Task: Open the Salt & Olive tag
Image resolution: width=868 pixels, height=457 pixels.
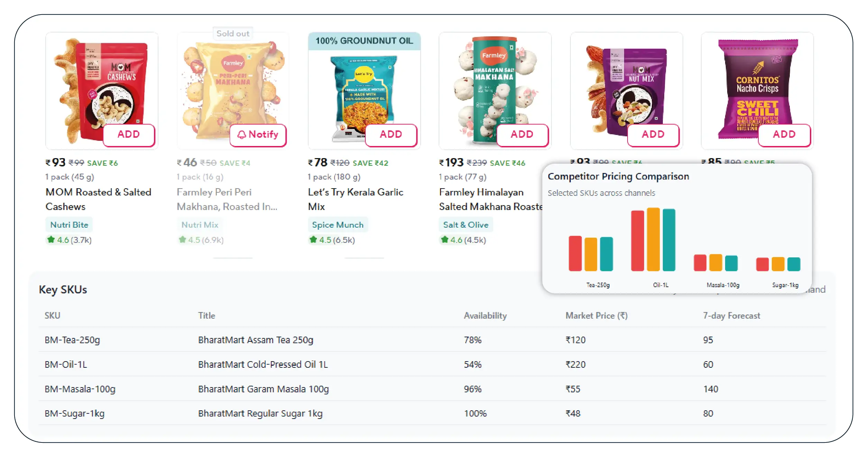Action: 466,225
